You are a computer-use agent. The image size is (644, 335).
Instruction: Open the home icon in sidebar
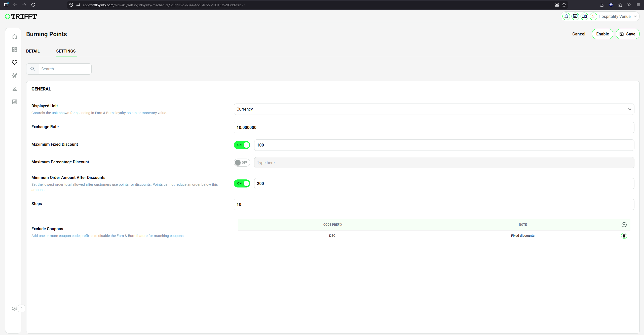[x=15, y=36]
